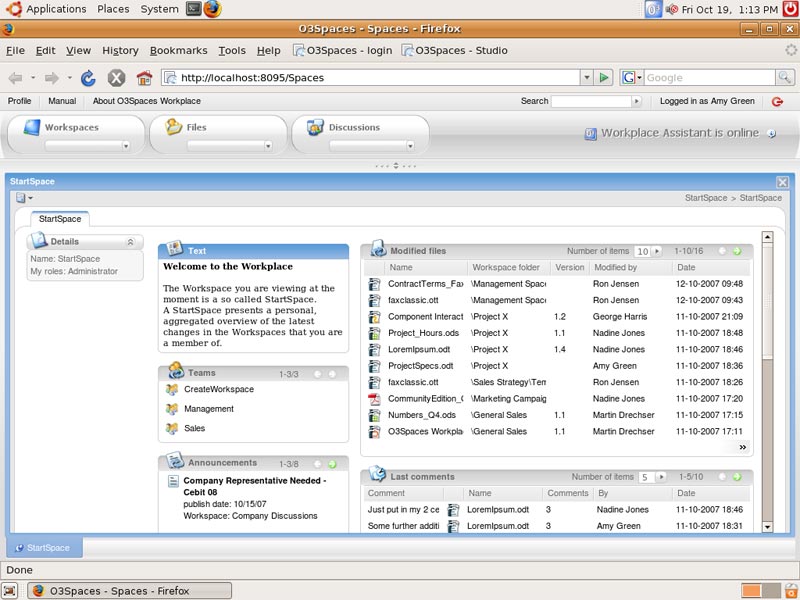Click the Sales team icon
This screenshot has width=800, height=600.
(x=172, y=429)
